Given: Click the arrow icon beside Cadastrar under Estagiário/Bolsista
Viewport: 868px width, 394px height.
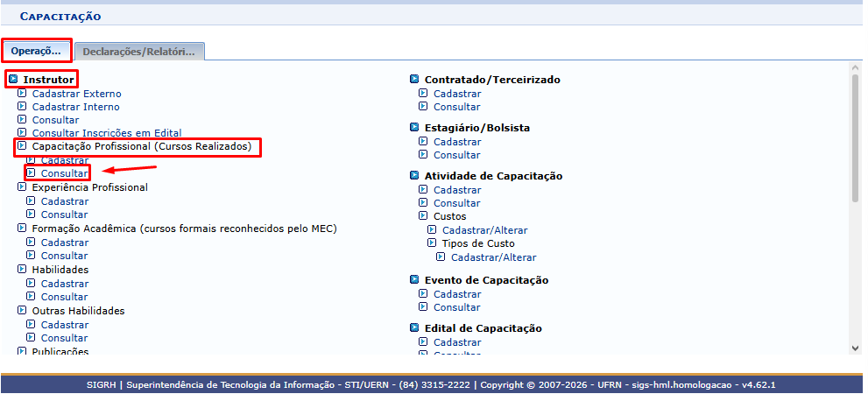Looking at the screenshot, I should click(423, 141).
